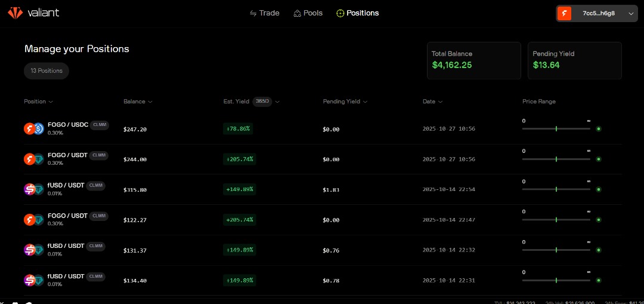Click token pair icon in the $134.40 row
Screen dimensions: 644x304
33,280
